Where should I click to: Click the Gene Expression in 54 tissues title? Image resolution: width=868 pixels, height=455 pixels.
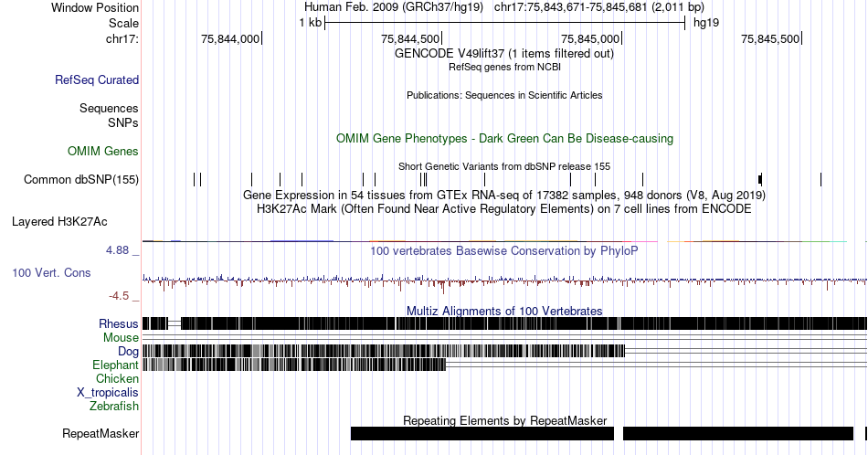[504, 195]
